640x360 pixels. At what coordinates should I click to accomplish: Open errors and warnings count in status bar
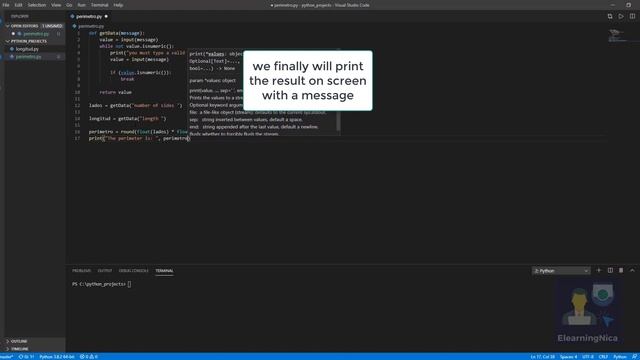[88, 357]
